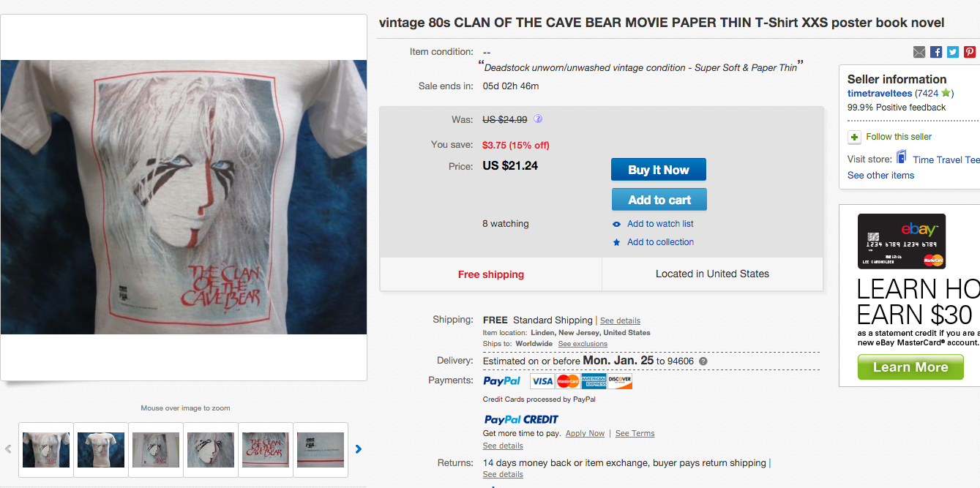Screen dimensions: 980x488
Task: Click the green plus Follow this seller icon
Action: pyautogui.click(x=854, y=137)
